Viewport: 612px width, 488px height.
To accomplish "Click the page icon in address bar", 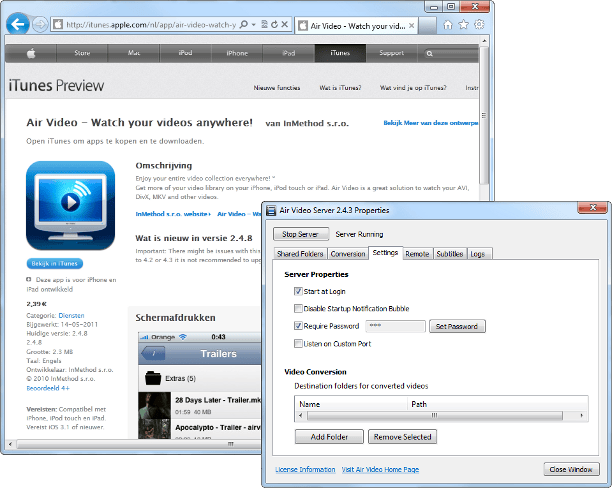I will tap(58, 25).
